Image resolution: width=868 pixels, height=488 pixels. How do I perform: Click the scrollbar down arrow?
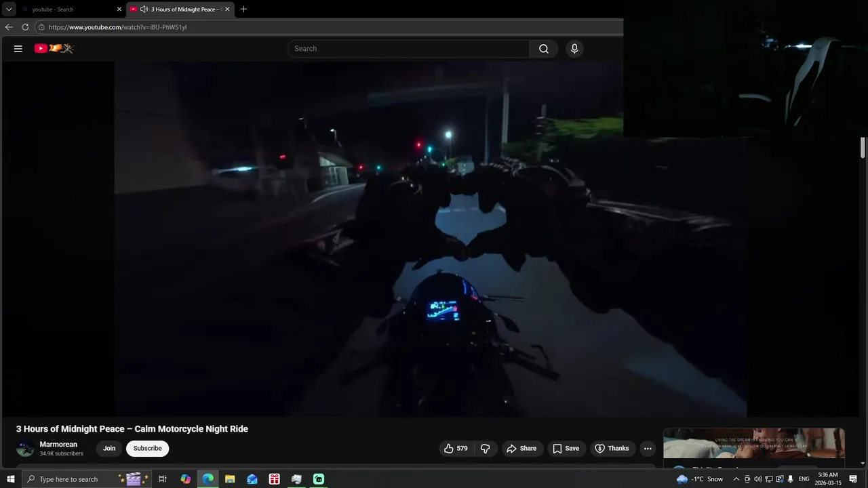point(863,464)
